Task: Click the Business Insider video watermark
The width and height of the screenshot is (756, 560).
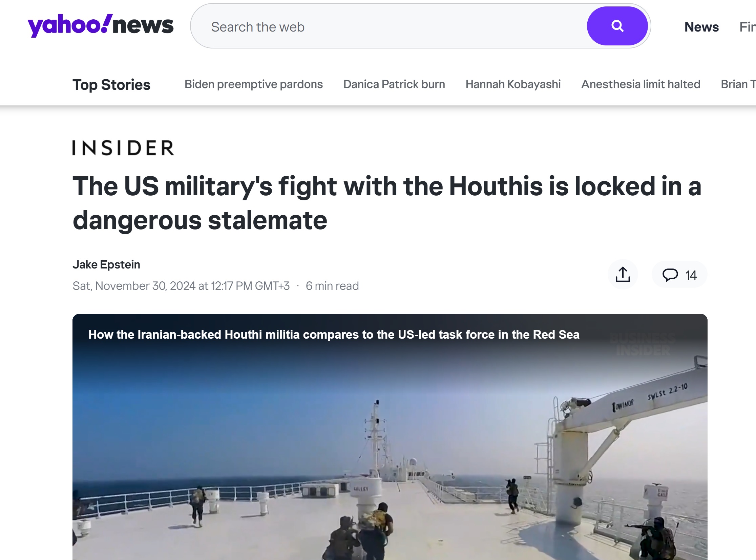Action: point(642,344)
